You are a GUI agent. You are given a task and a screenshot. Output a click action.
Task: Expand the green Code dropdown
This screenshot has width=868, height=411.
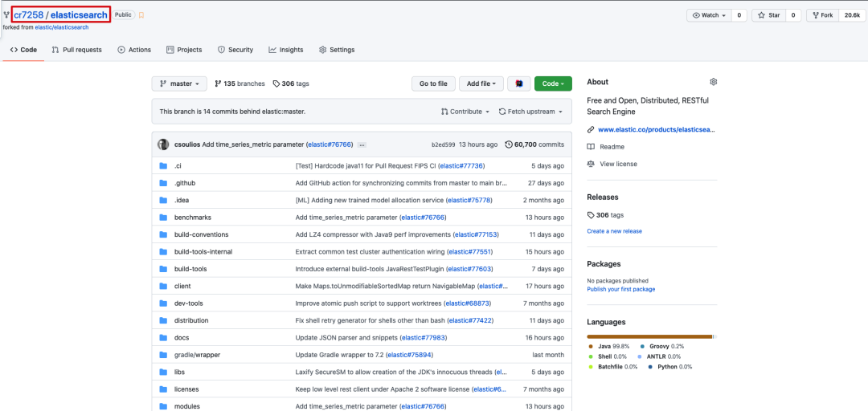click(553, 83)
